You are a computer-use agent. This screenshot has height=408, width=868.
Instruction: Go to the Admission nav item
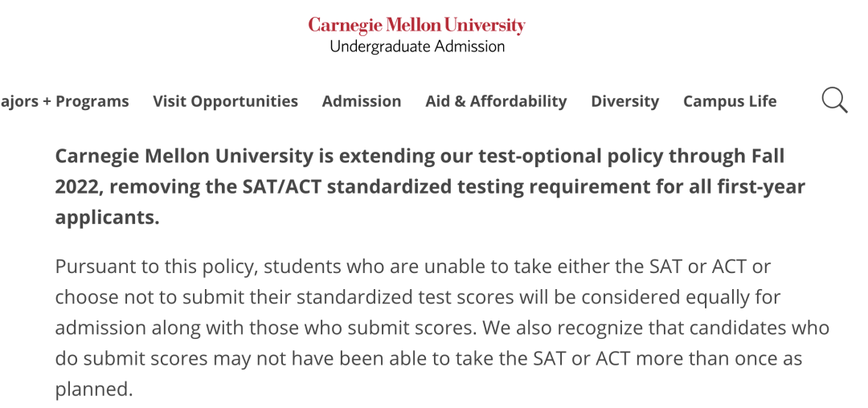362,101
